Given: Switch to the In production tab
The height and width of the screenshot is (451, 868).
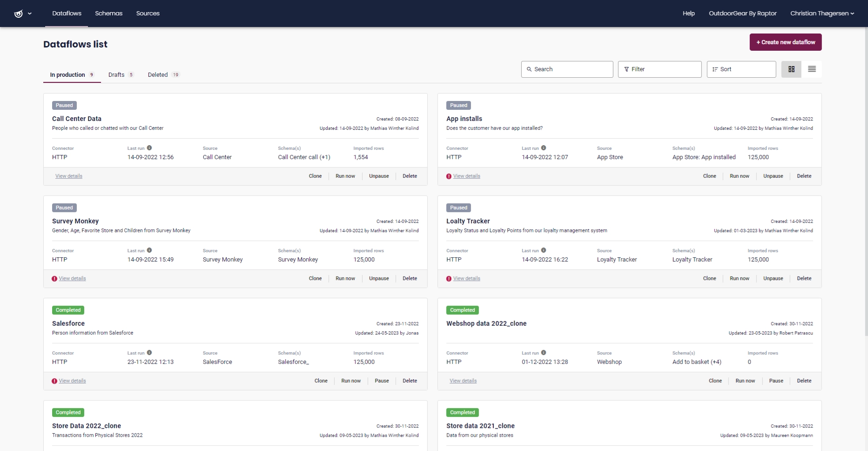Looking at the screenshot, I should (x=72, y=75).
